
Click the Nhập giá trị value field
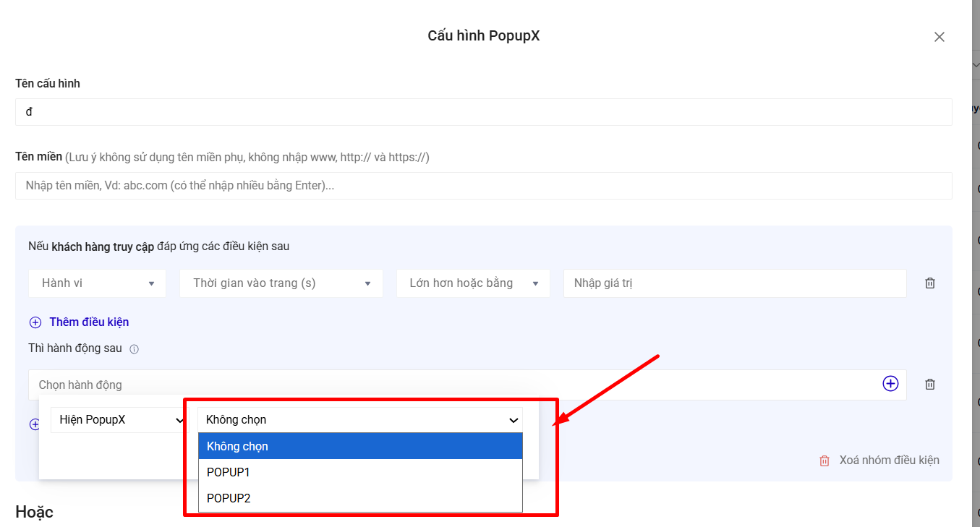coord(735,283)
